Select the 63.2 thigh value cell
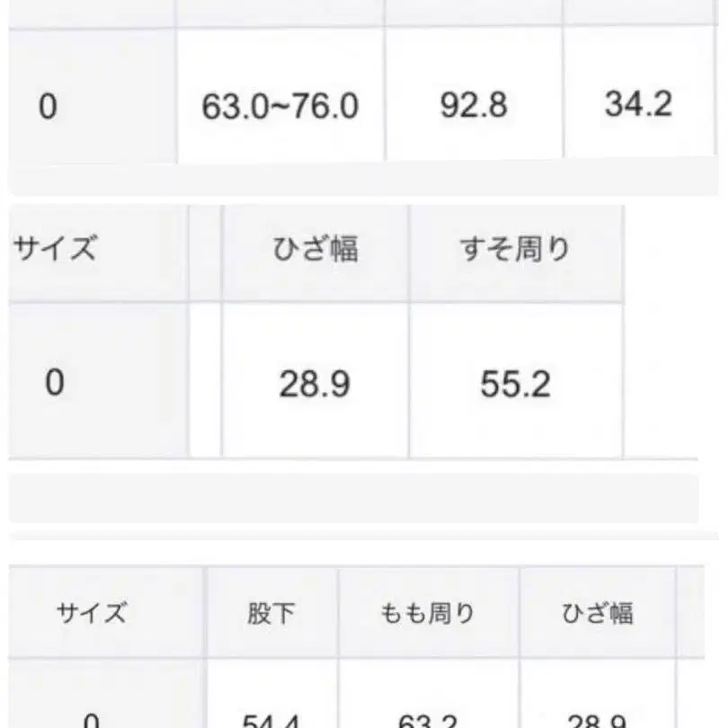This screenshot has width=728, height=728. point(428,717)
